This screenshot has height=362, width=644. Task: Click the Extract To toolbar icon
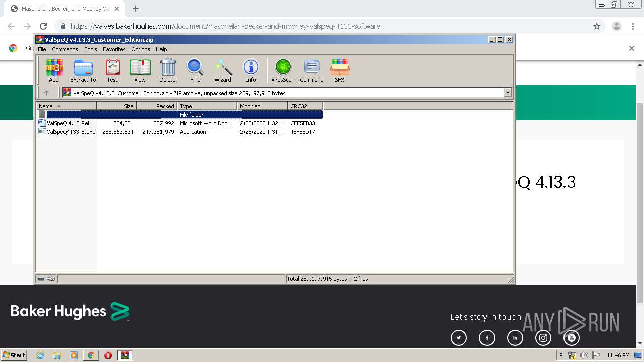tap(83, 70)
